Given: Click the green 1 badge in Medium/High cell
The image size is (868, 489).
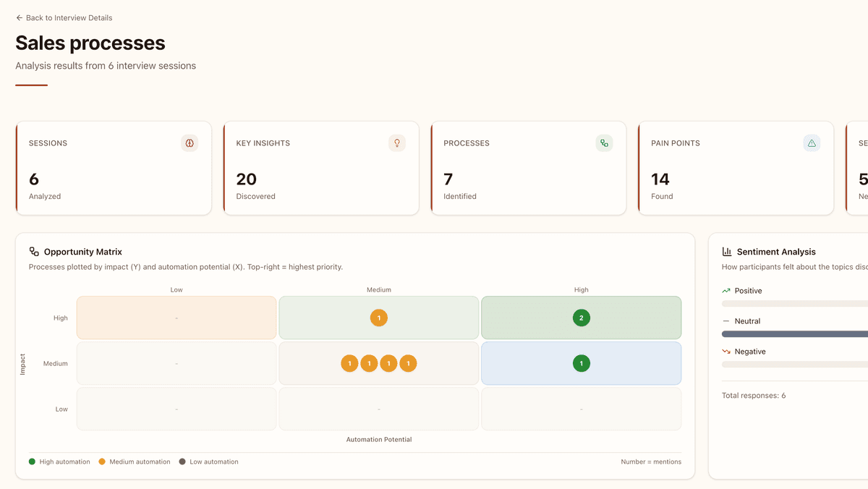Looking at the screenshot, I should point(581,363).
